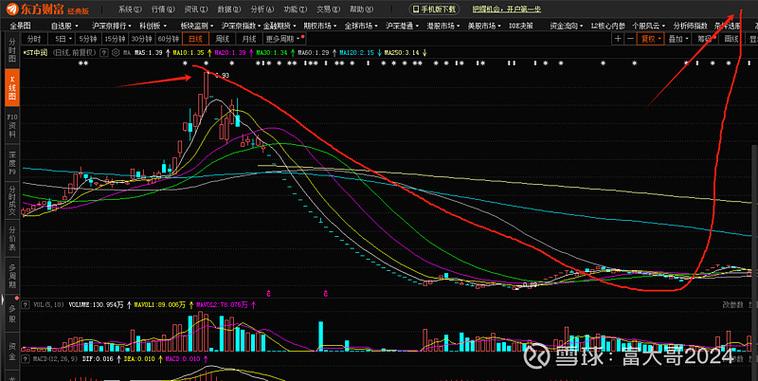Zoom in with the plus icon
Viewport: 758px width, 381px height.
(618, 39)
